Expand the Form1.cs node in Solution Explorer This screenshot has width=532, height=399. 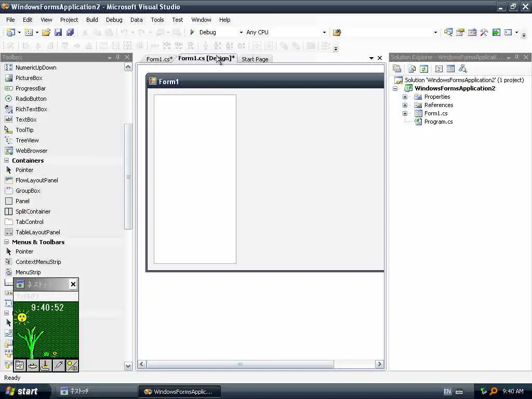405,113
